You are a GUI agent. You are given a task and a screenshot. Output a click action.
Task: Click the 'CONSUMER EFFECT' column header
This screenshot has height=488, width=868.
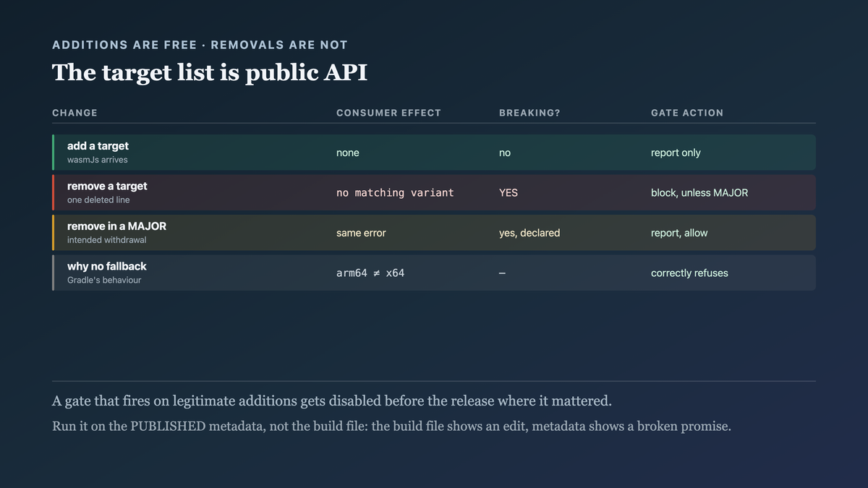(388, 113)
